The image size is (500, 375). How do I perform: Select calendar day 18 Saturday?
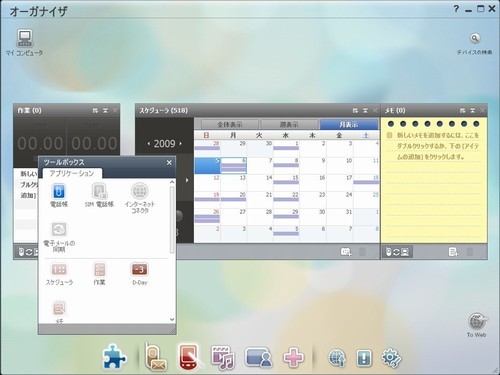[x=366, y=183]
